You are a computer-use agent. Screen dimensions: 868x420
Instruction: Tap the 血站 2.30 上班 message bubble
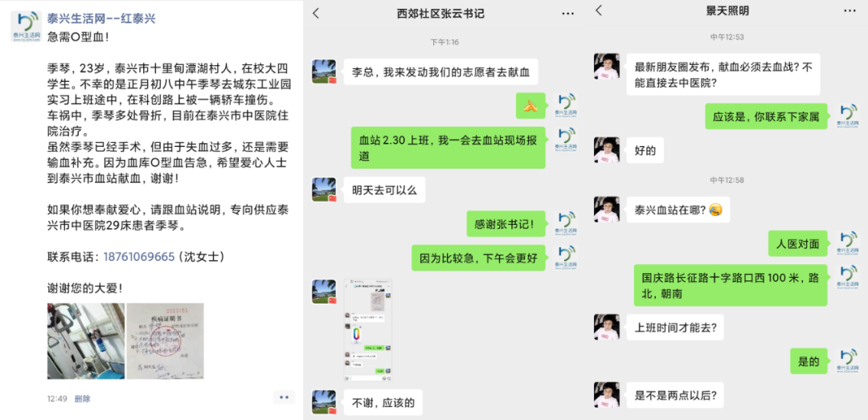pos(448,148)
